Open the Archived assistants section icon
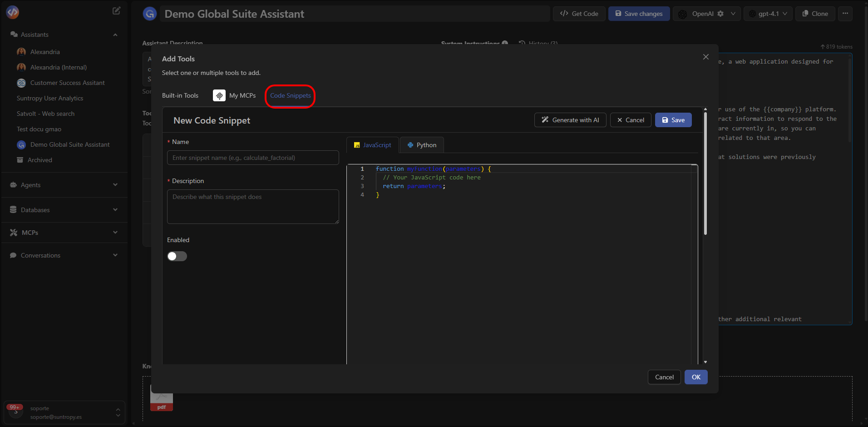 pos(21,159)
